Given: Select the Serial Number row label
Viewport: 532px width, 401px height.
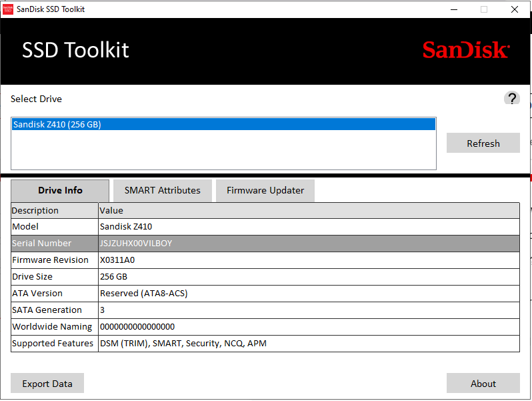Looking at the screenshot, I should click(55, 243).
